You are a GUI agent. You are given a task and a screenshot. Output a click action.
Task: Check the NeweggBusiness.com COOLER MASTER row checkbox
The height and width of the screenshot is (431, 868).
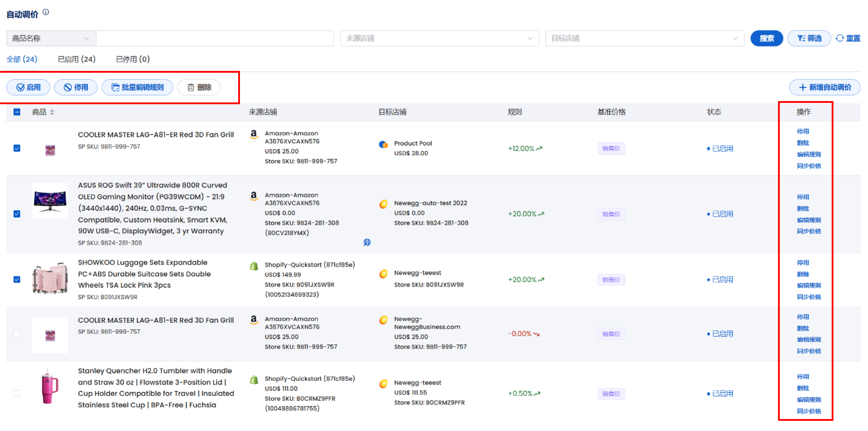click(17, 333)
